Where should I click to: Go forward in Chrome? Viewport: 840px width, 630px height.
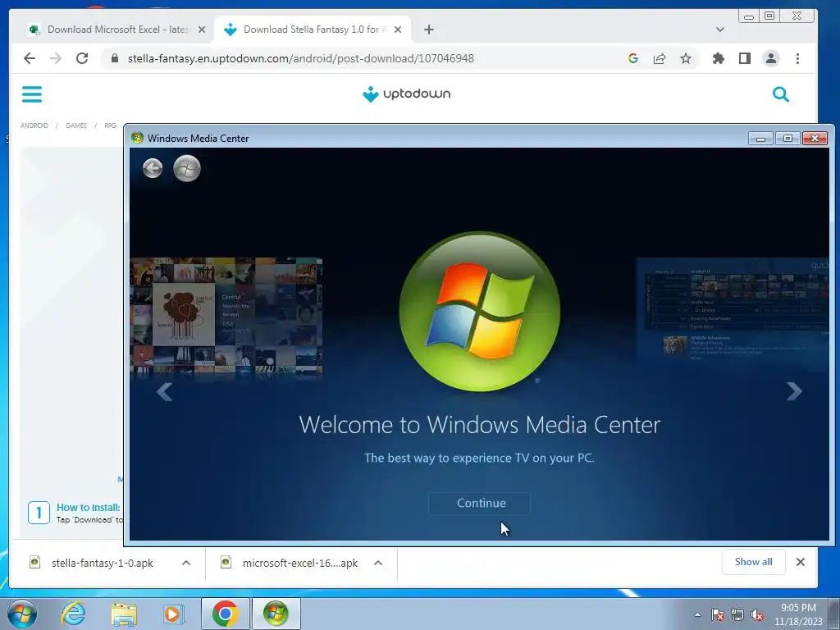tap(56, 58)
